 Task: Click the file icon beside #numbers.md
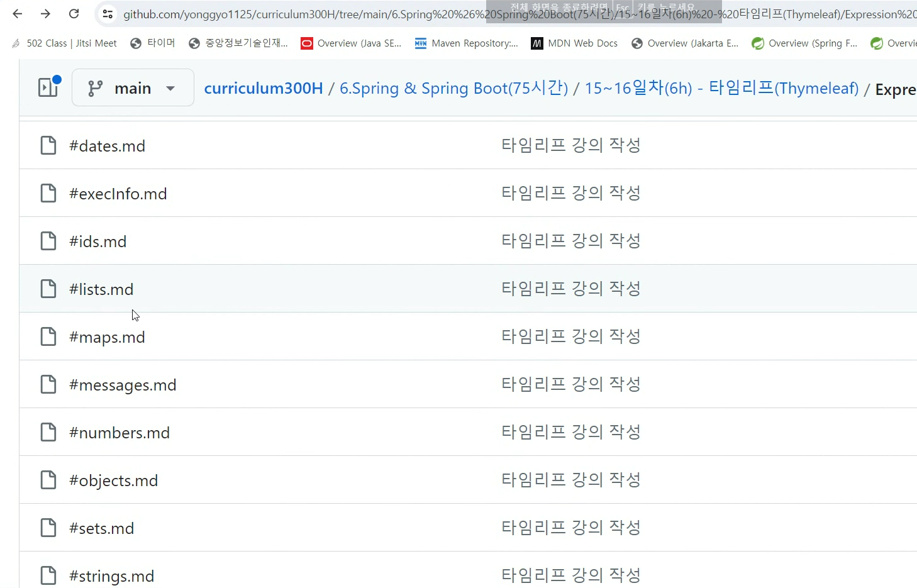click(x=48, y=432)
